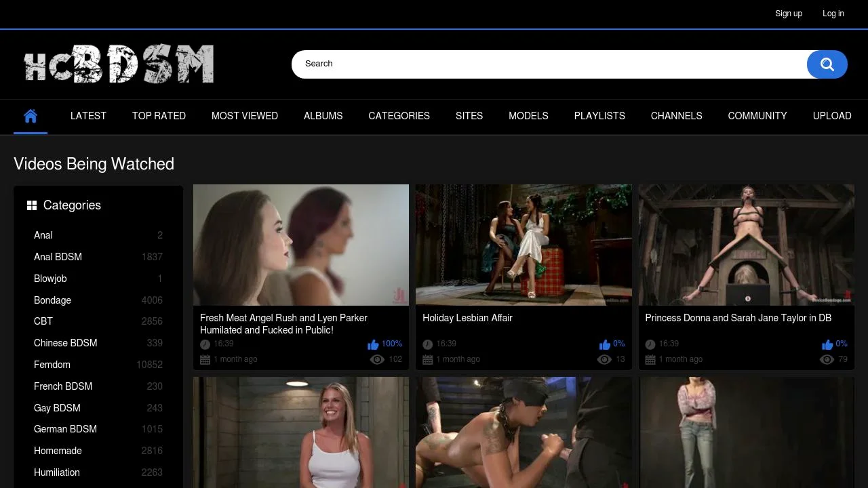The image size is (868, 488).
Task: Click the thumbs-up icon showing 100%
Action: 374,344
